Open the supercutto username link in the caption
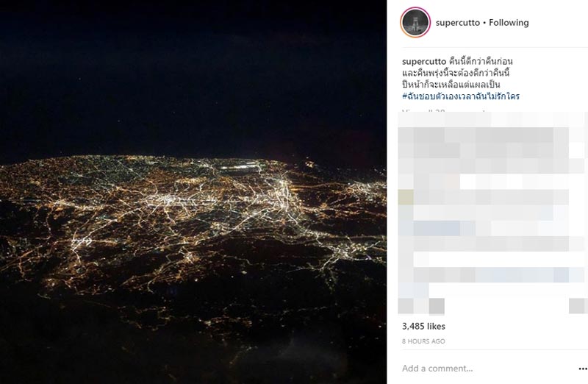The image size is (588, 384). (x=424, y=62)
